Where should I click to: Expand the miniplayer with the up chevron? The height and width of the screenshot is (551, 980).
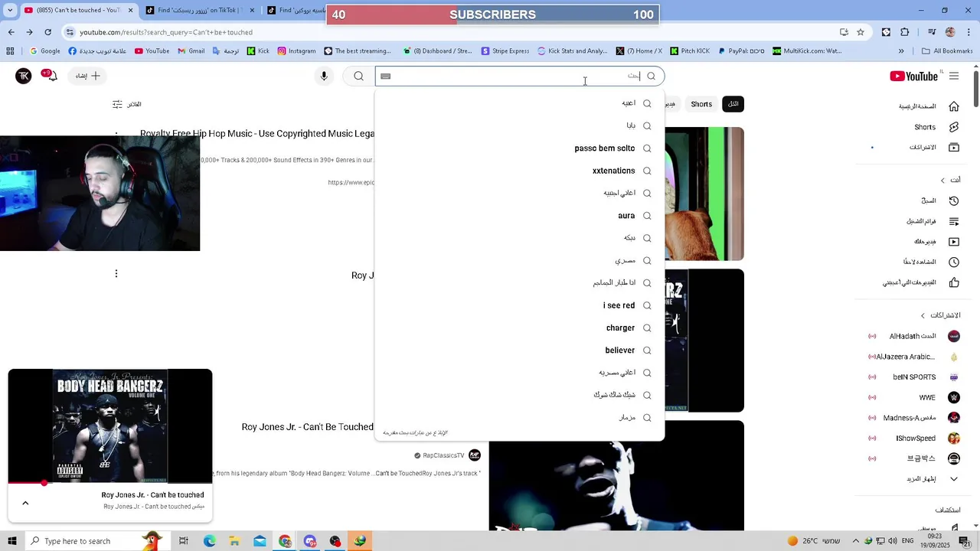25,503
